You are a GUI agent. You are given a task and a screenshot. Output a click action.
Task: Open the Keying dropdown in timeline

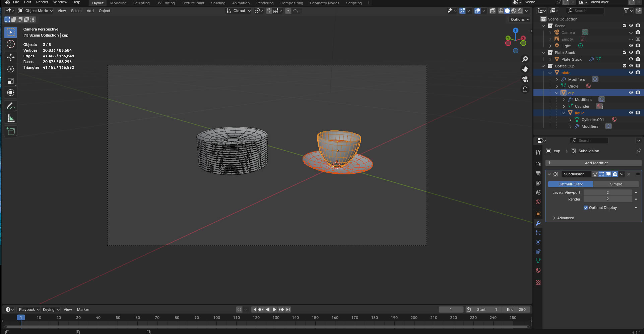tap(51, 310)
